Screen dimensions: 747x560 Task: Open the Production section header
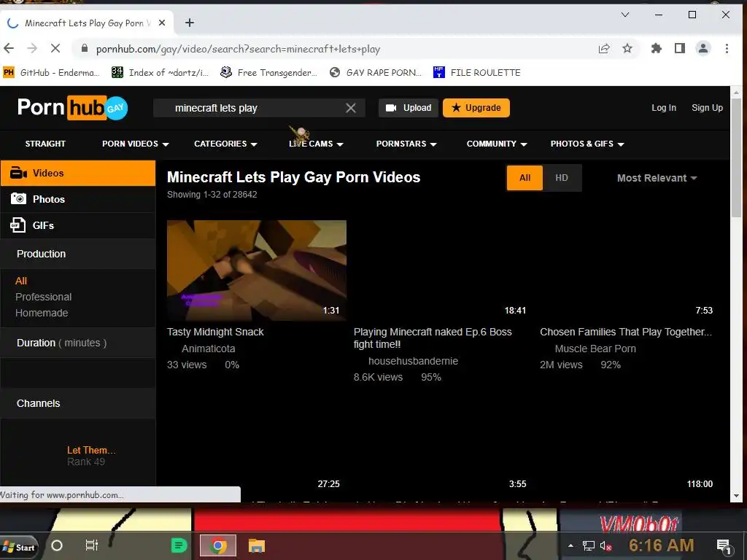(77, 254)
